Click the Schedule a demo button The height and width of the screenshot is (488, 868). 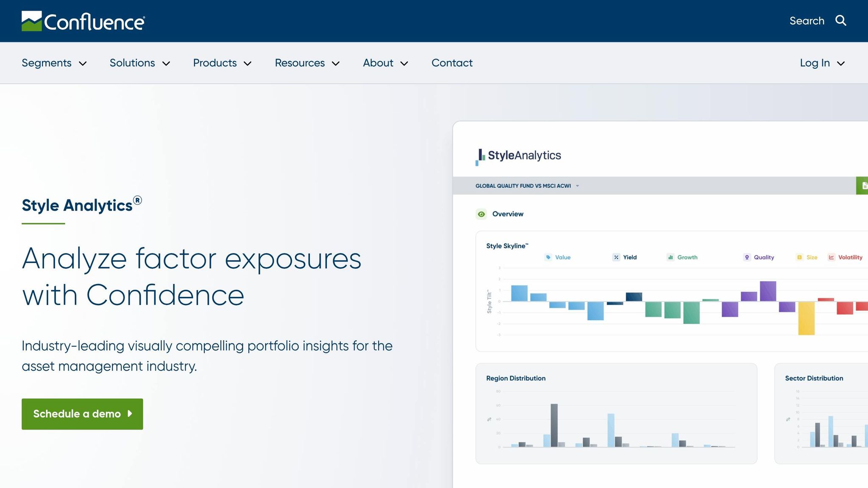pyautogui.click(x=82, y=414)
